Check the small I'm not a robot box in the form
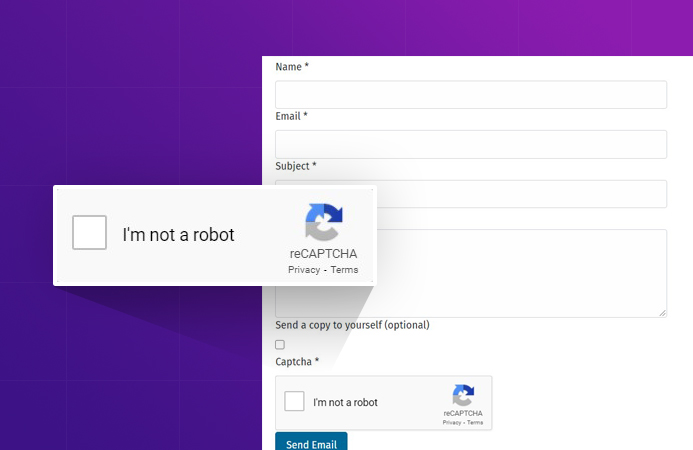 click(x=294, y=401)
